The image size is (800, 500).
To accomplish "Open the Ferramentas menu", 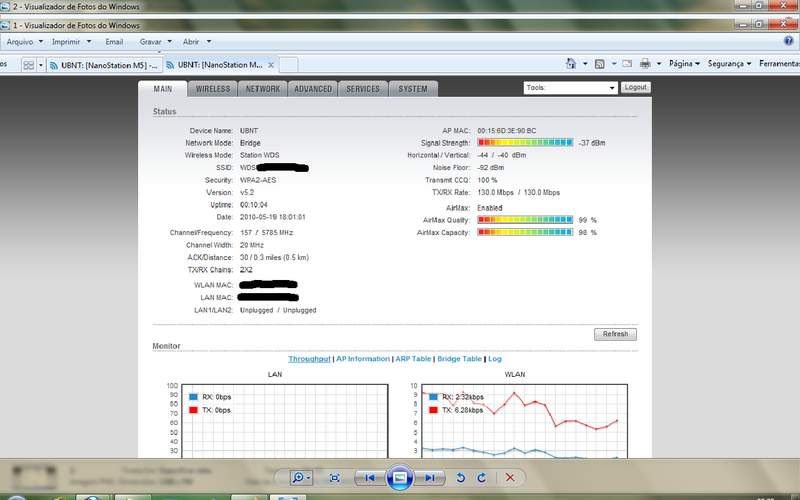I will click(779, 64).
